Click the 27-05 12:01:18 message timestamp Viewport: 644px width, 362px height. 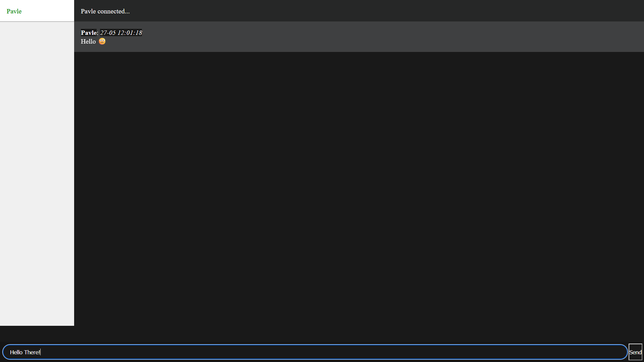(x=121, y=33)
